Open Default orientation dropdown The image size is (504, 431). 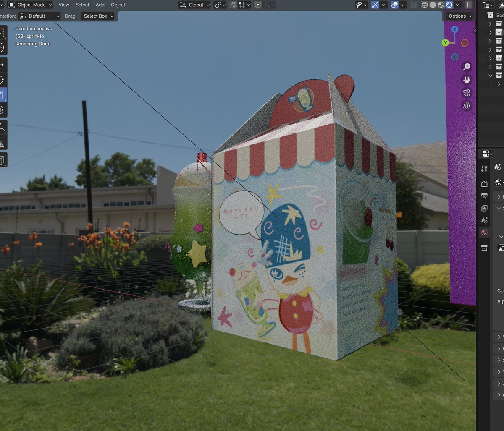click(x=39, y=16)
